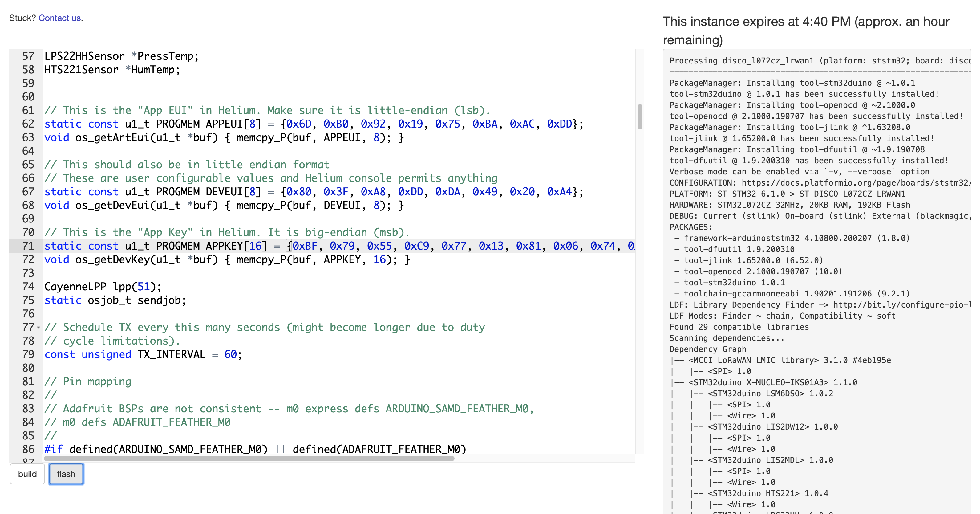Collapse the comment fold arrow at line 77

click(38, 328)
